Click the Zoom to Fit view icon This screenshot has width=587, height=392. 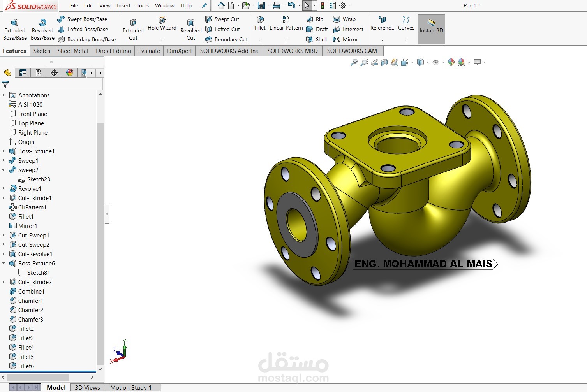tap(354, 62)
